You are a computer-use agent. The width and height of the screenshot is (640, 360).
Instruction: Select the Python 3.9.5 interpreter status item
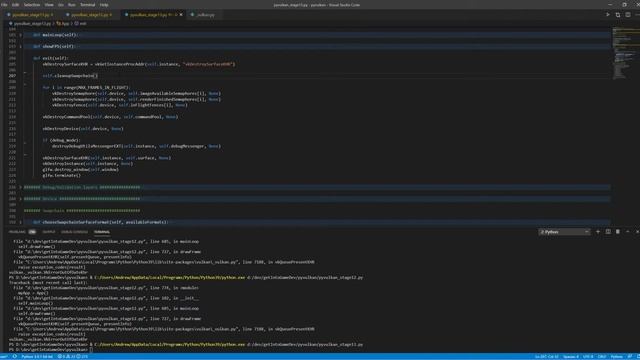click(37, 357)
